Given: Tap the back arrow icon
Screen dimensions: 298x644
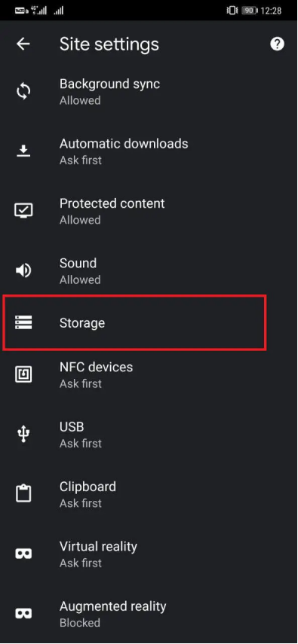Looking at the screenshot, I should 23,44.
